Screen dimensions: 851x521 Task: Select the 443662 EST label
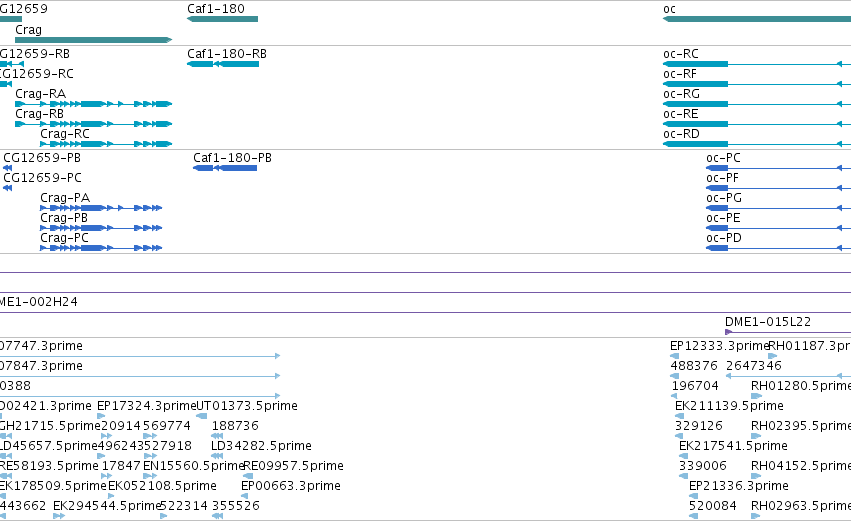[23, 506]
